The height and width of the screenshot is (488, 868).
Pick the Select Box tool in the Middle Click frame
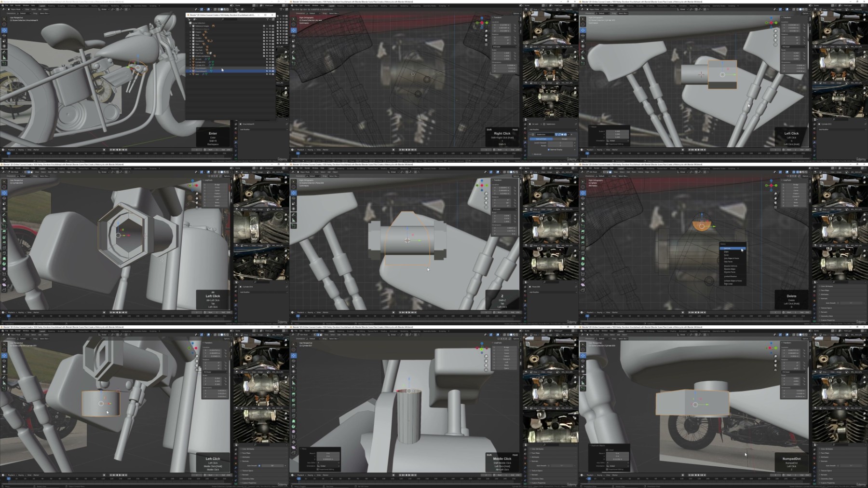pyautogui.click(x=294, y=344)
